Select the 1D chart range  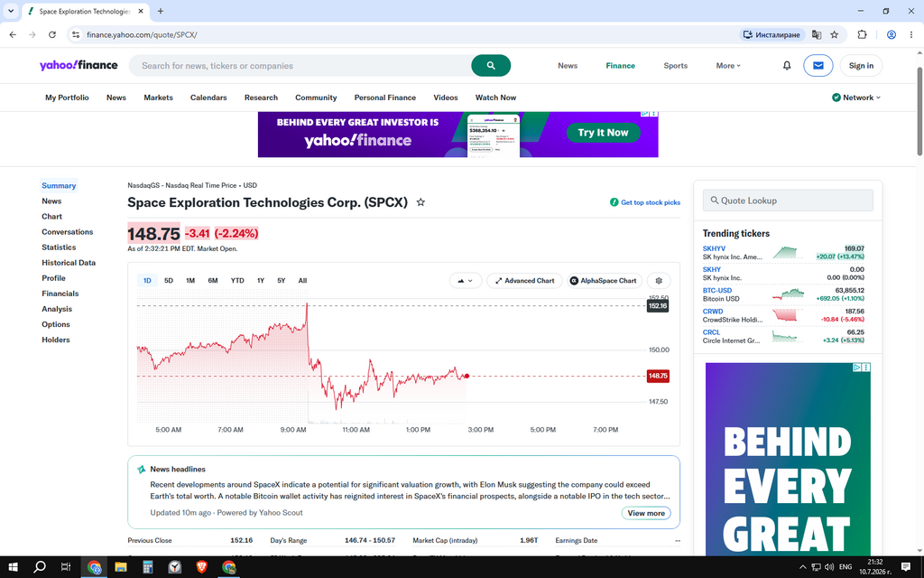147,281
